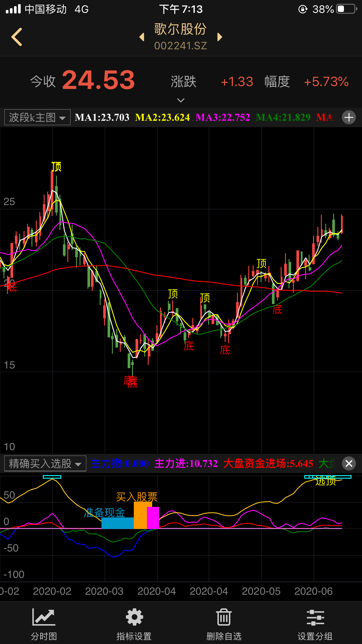Select the MA3:22.752 indicator label
The width and height of the screenshot is (362, 644).
tap(223, 118)
